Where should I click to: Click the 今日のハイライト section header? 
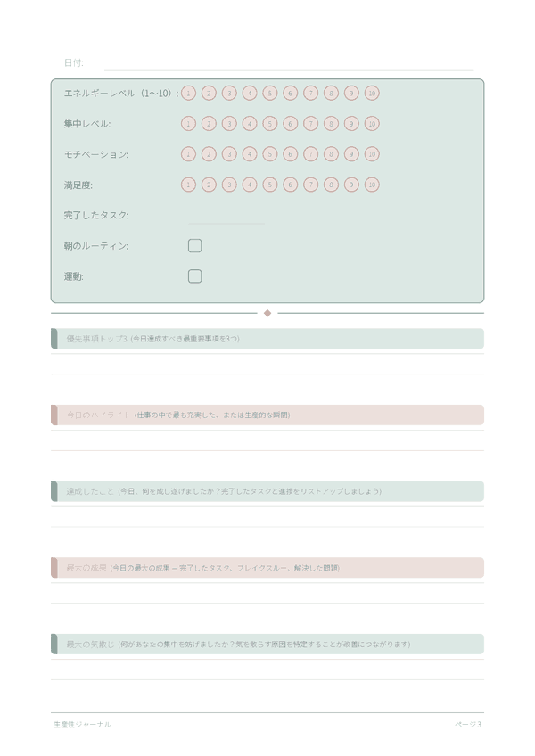[x=267, y=415]
